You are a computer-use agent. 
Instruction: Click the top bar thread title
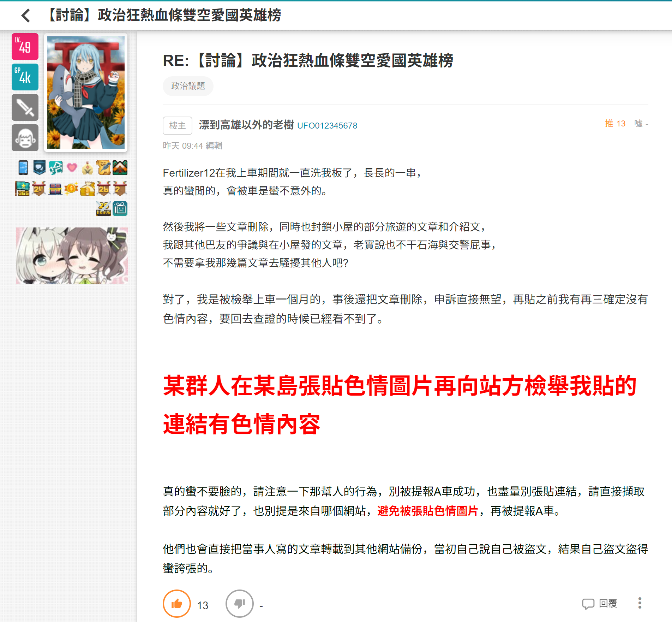pos(163,16)
